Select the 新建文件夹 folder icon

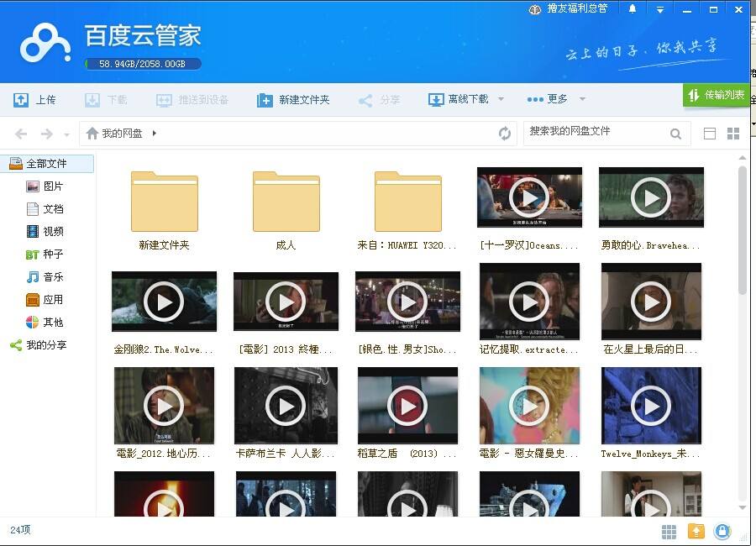(165, 201)
